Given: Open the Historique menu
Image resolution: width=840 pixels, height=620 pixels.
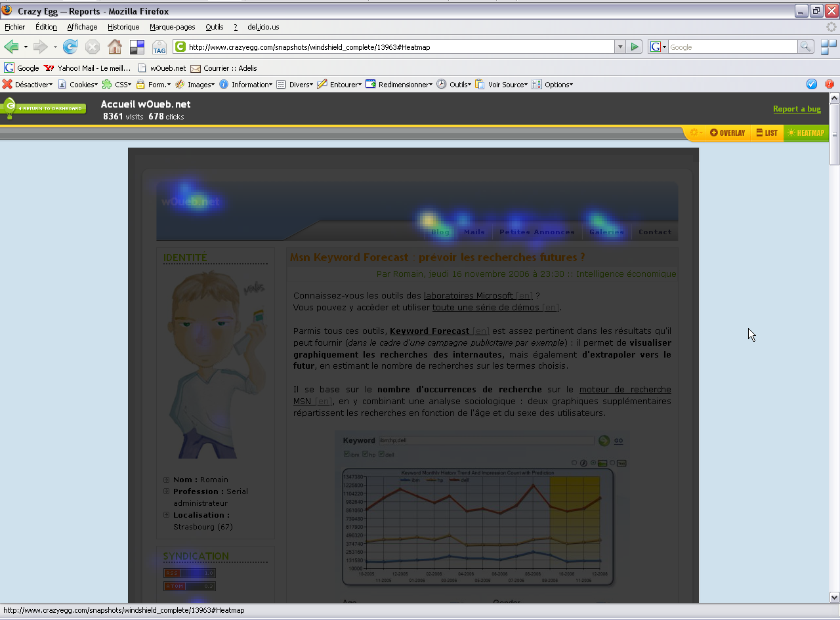Looking at the screenshot, I should coord(123,27).
